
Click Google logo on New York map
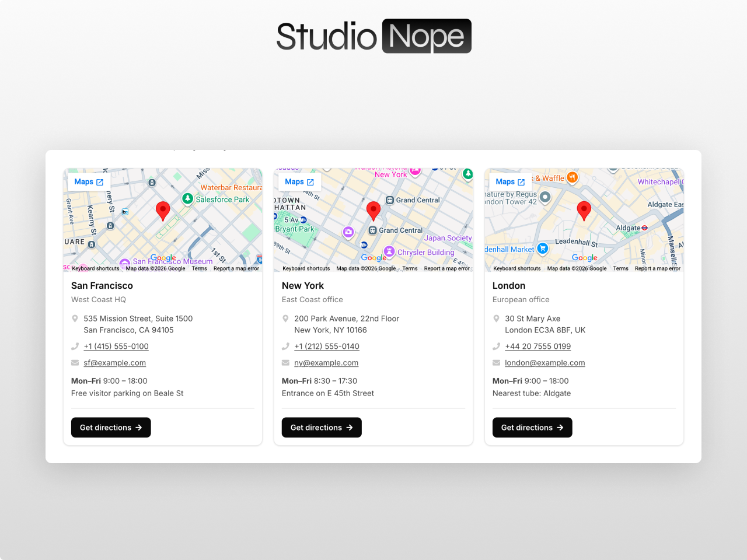coord(373,258)
